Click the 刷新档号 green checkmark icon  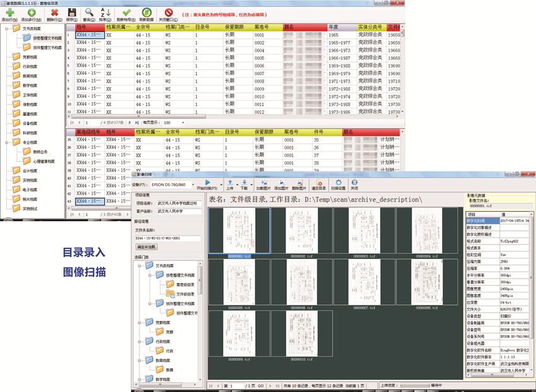[x=127, y=11]
